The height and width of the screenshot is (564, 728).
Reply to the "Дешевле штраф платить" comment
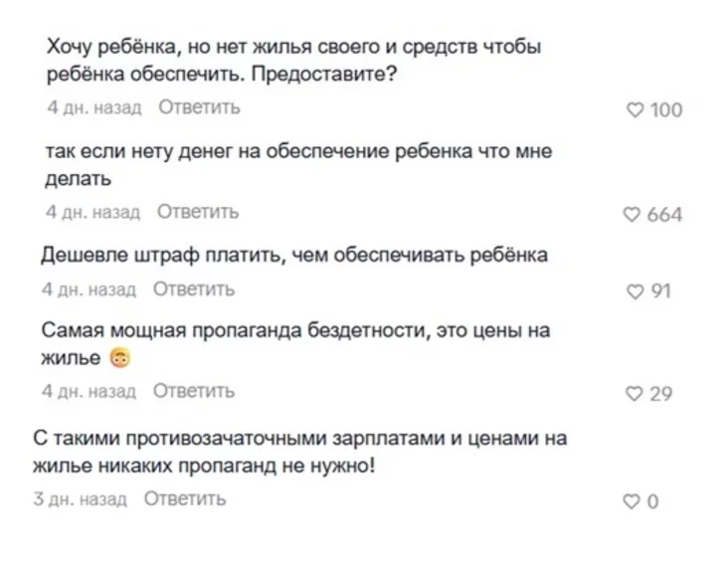(x=194, y=289)
